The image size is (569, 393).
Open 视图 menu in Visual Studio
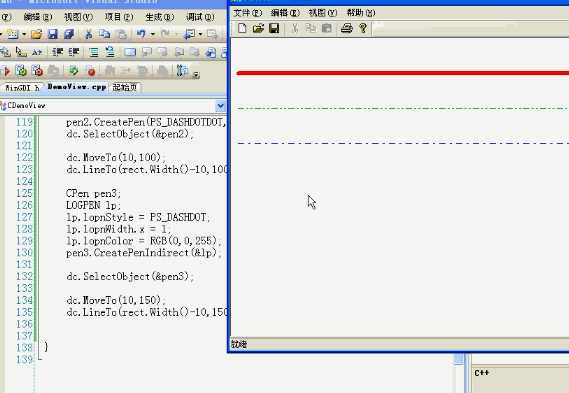click(78, 17)
